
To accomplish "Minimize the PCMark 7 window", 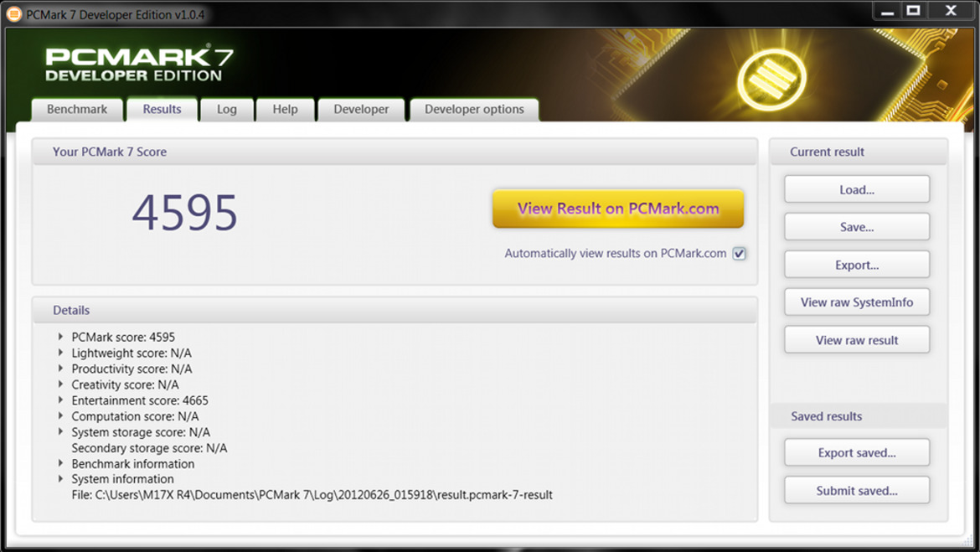I will pyautogui.click(x=887, y=11).
